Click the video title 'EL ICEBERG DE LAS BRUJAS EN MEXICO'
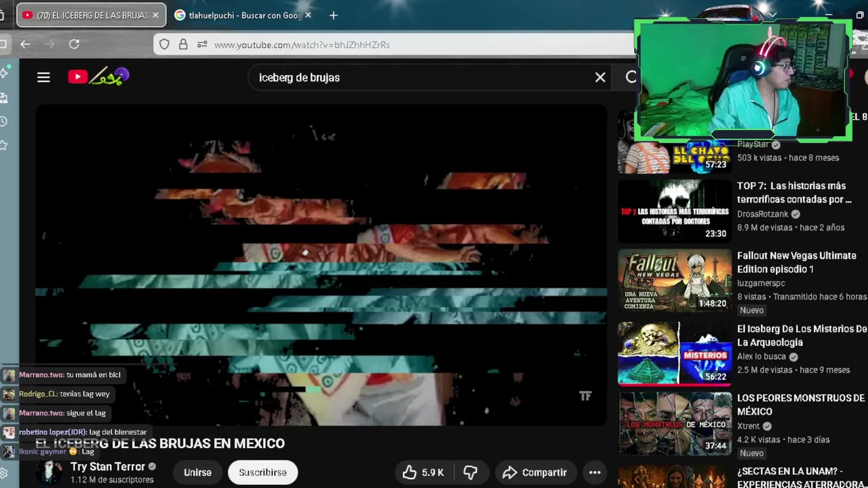The image size is (868, 488). click(160, 443)
